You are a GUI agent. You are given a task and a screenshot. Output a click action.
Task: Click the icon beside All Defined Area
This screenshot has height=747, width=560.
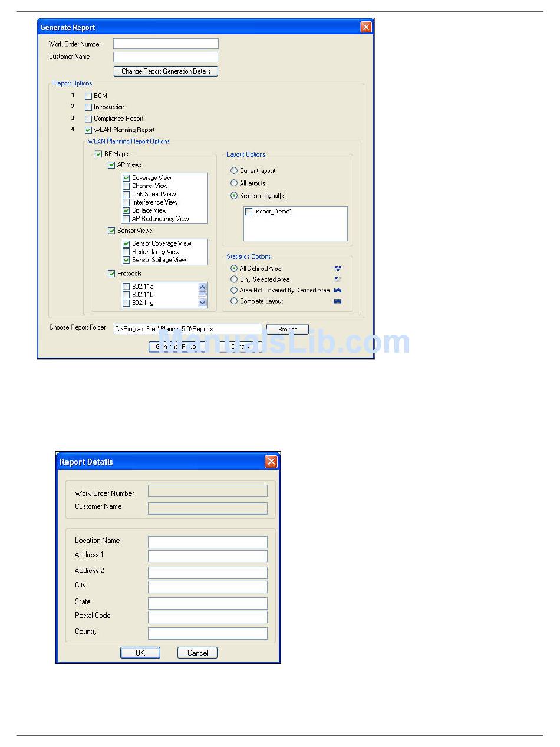pyautogui.click(x=338, y=268)
